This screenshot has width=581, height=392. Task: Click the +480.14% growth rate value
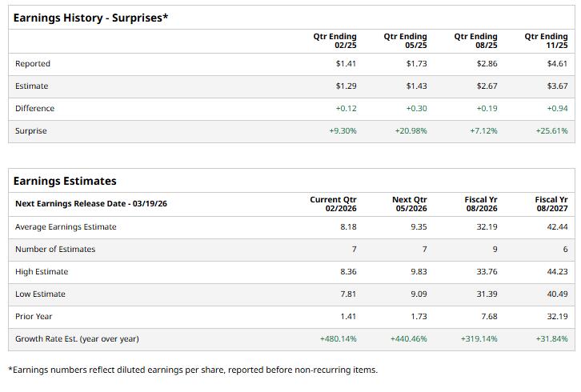click(338, 339)
